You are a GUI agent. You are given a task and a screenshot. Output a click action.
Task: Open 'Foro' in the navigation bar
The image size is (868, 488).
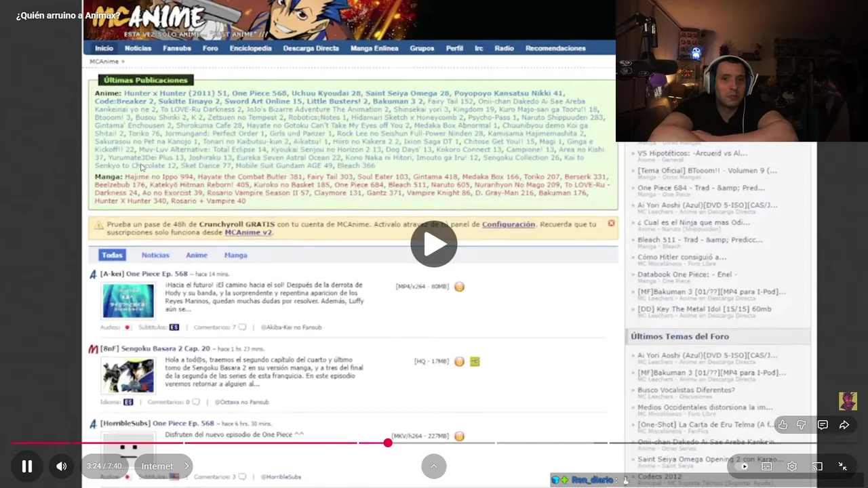[x=210, y=48]
